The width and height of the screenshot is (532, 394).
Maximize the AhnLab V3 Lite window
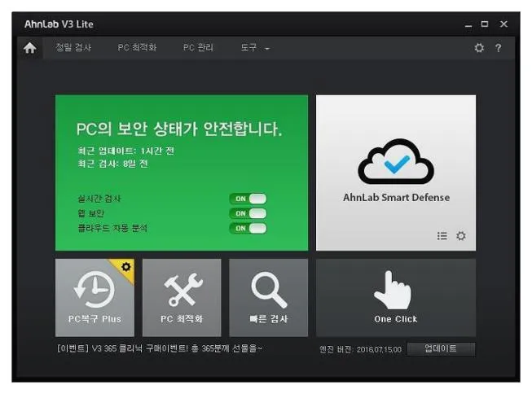click(485, 24)
